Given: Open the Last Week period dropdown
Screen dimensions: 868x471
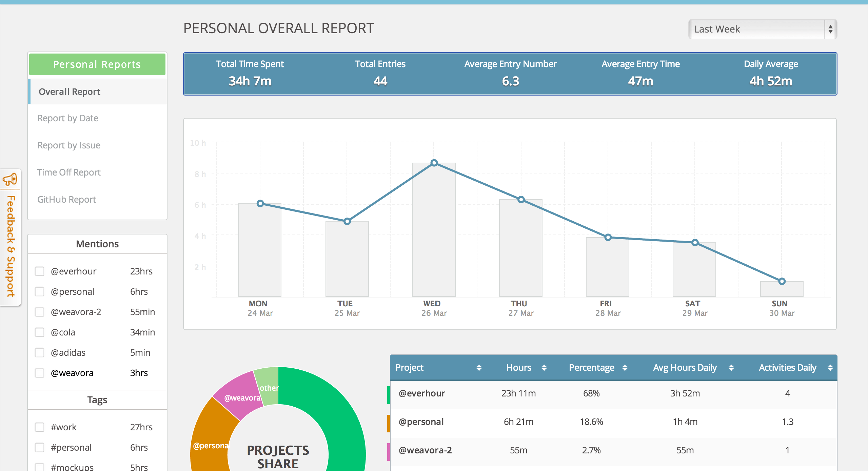Looking at the screenshot, I should [x=763, y=29].
